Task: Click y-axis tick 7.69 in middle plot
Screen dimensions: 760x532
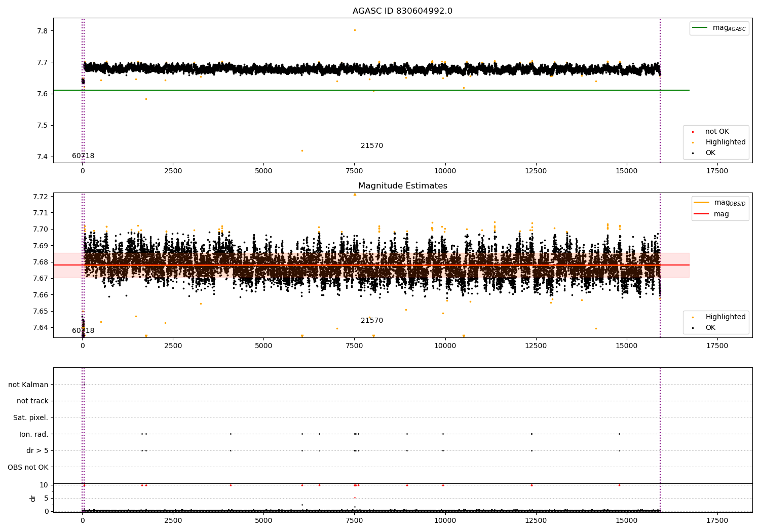Action: coord(41,246)
